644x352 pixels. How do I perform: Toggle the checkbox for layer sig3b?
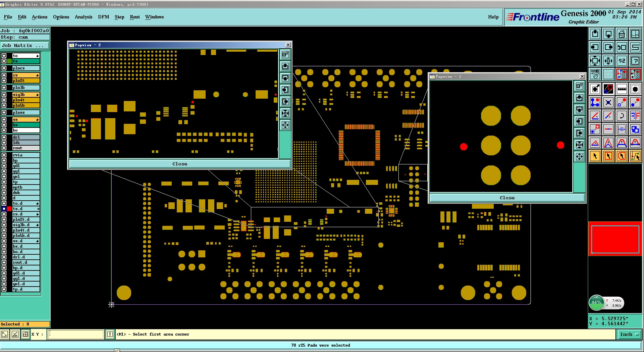click(x=4, y=95)
